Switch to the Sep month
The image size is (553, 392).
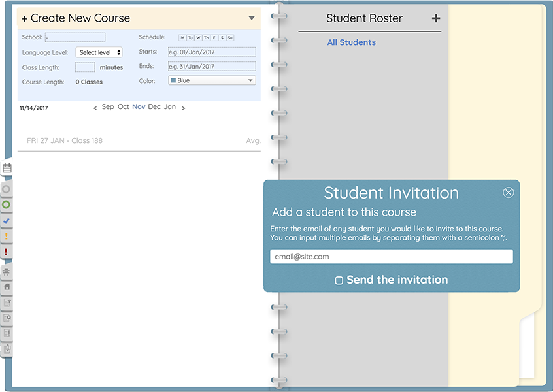point(108,106)
